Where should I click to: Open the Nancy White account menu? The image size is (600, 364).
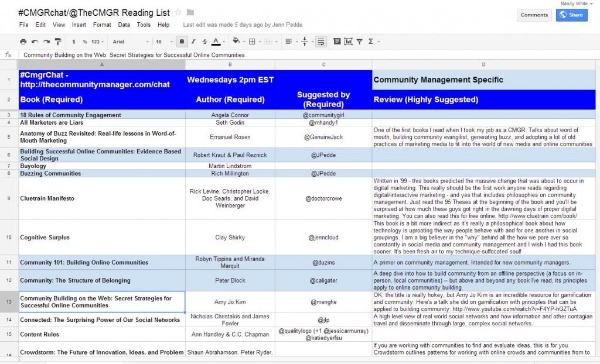click(577, 4)
